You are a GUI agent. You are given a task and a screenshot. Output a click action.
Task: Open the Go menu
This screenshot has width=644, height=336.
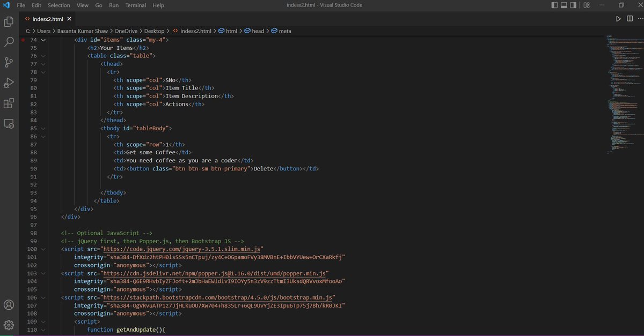pos(99,5)
